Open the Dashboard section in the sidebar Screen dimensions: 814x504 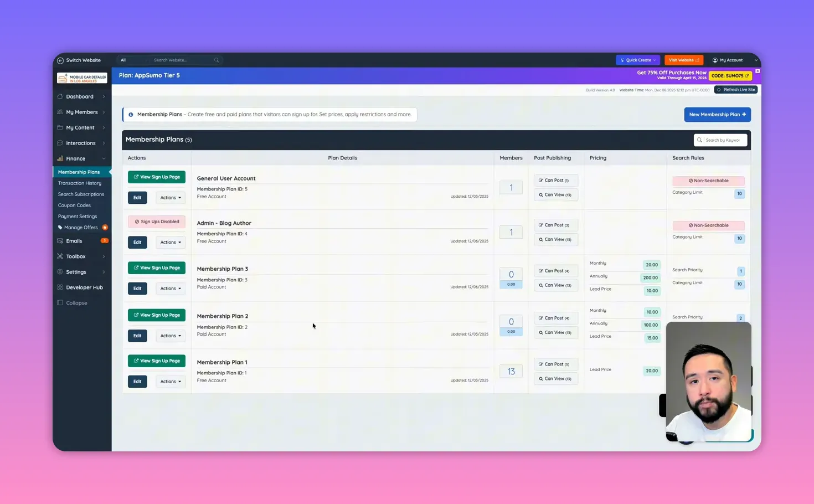(79, 96)
